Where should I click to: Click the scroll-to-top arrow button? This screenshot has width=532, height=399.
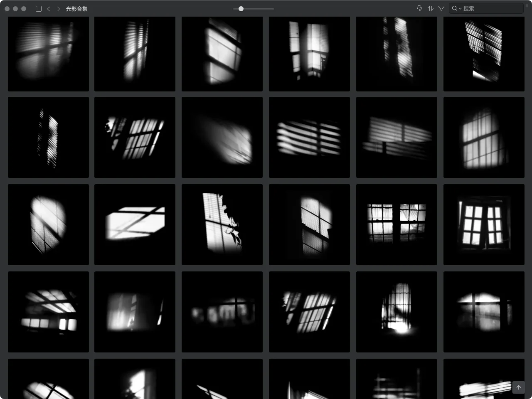point(518,387)
